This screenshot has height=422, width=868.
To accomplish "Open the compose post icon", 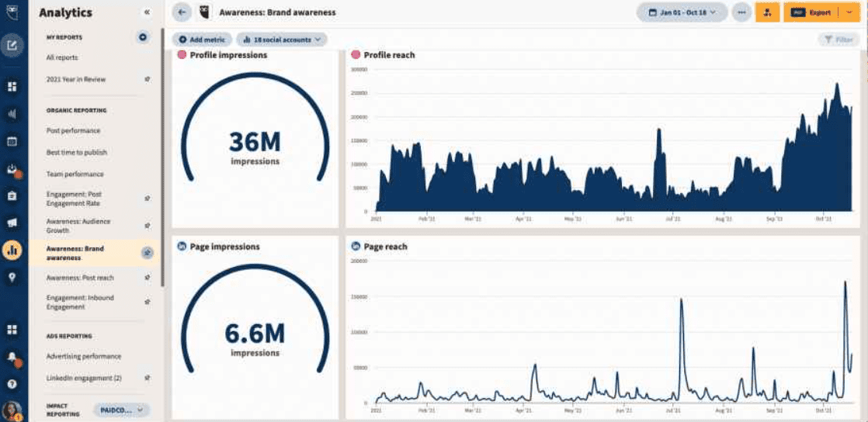I will pyautogui.click(x=12, y=44).
